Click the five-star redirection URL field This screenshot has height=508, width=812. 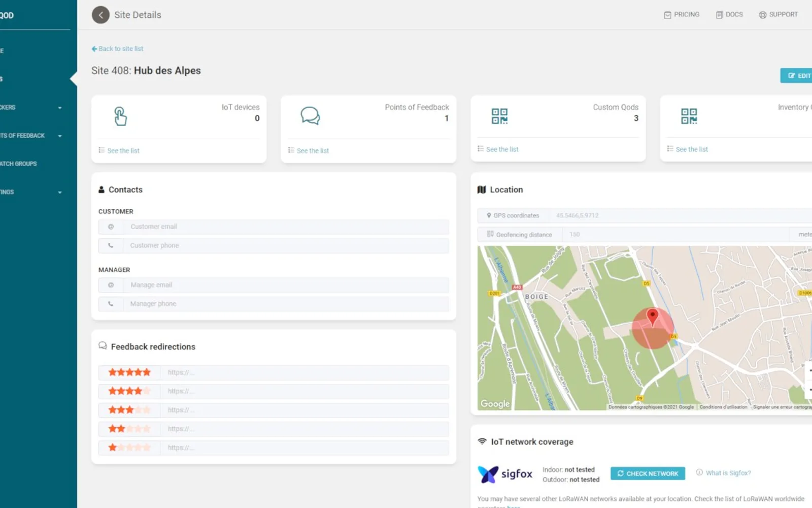[304, 372]
